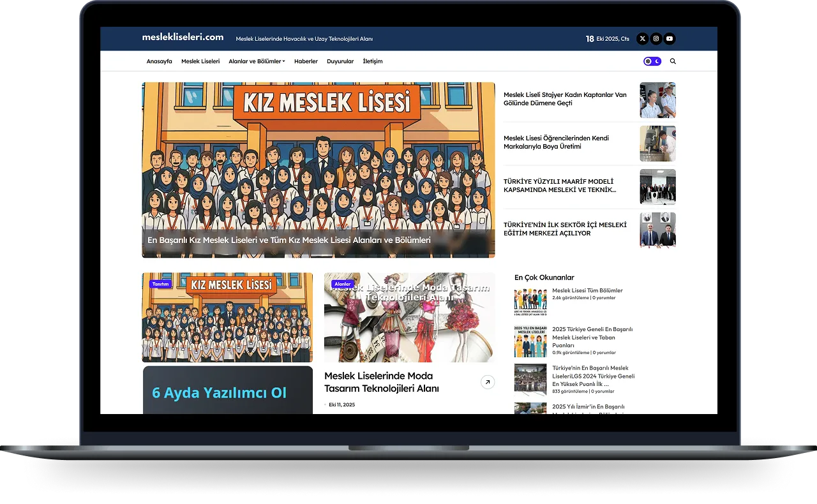The width and height of the screenshot is (817, 504).
Task: Open the Boya Üretimi article thumbnail
Action: point(657,144)
